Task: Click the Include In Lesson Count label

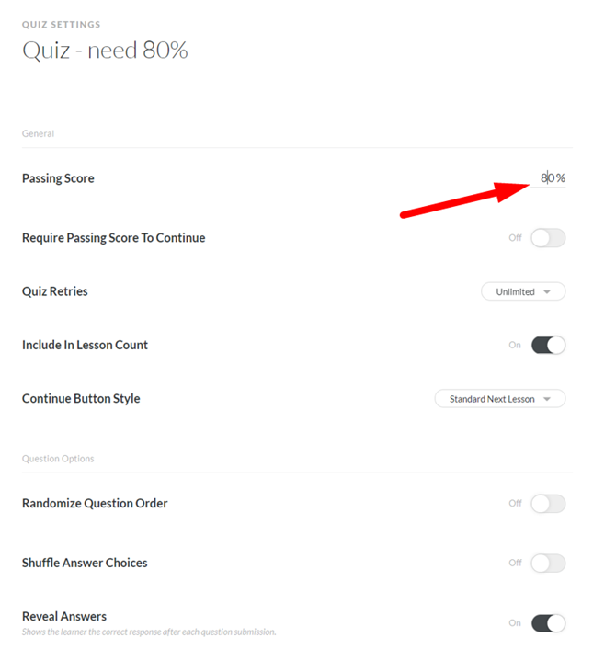Action: pyautogui.click(x=85, y=345)
